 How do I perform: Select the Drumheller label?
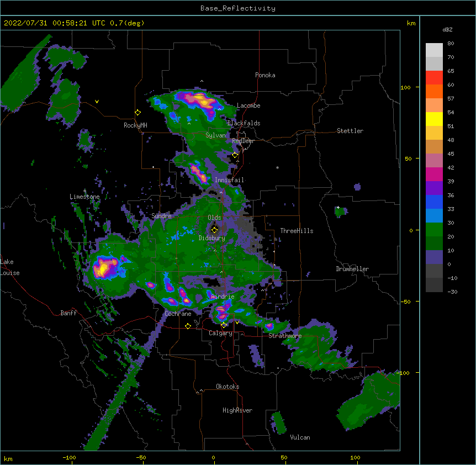[352, 269]
